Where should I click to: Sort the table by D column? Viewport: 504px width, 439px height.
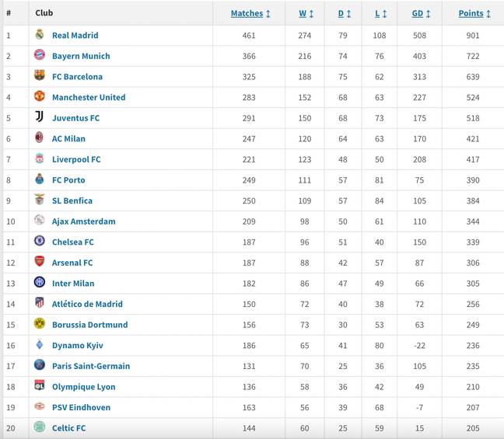341,13
